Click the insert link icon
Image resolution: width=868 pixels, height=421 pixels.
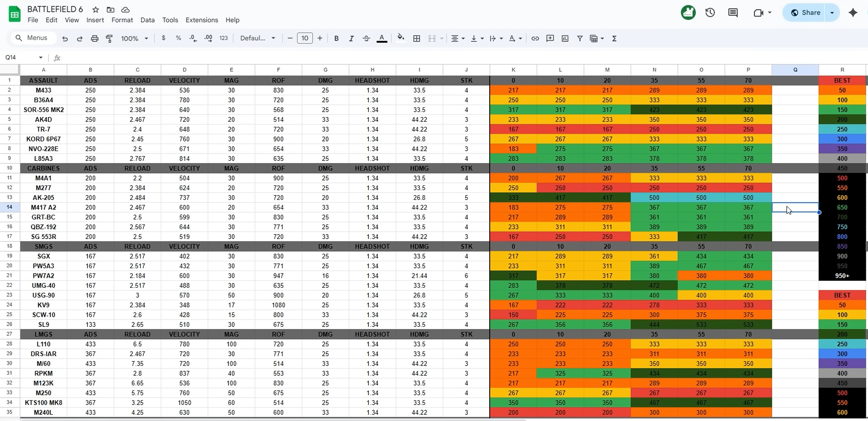(535, 38)
